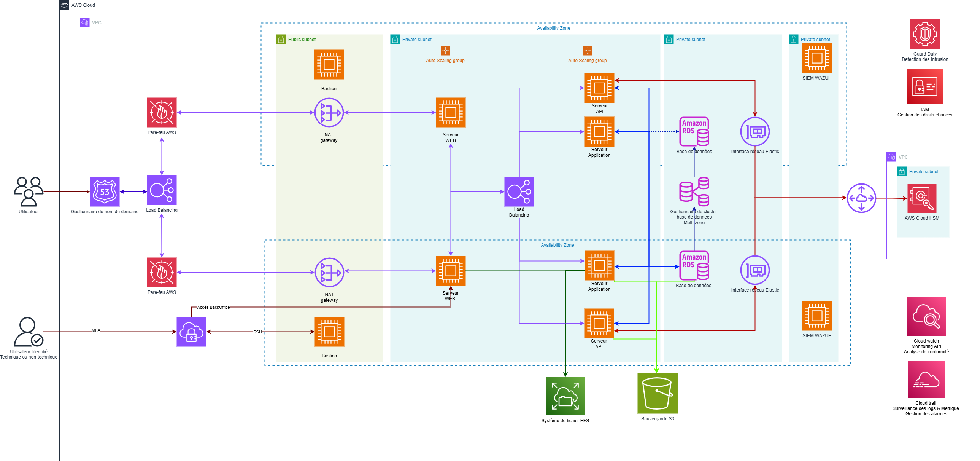Viewport: 980px width, 461px height.
Task: Select the central Load Balancing icon
Action: tap(519, 191)
